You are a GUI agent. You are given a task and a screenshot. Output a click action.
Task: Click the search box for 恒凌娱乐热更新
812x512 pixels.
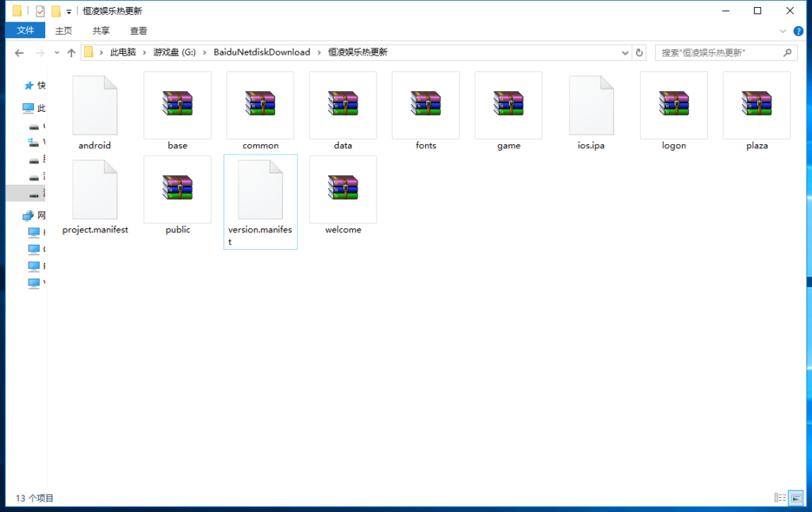point(718,52)
